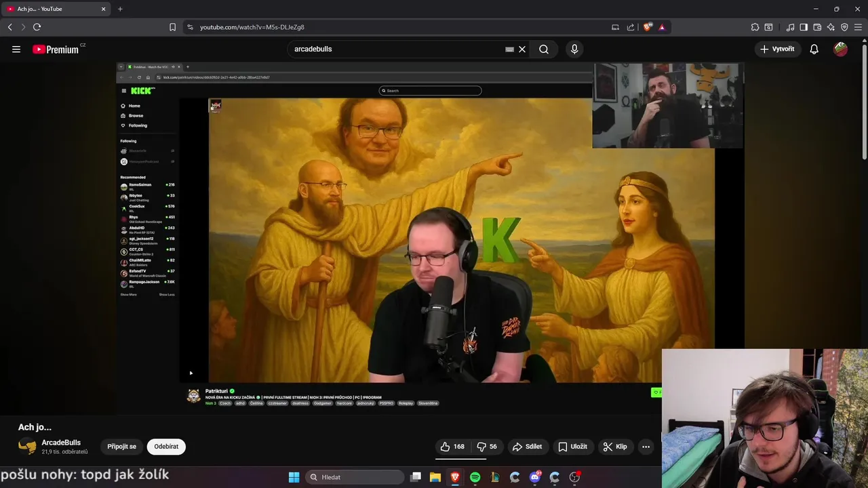Go to YouTube Premium home logo
Image resolution: width=868 pixels, height=488 pixels.
point(56,49)
